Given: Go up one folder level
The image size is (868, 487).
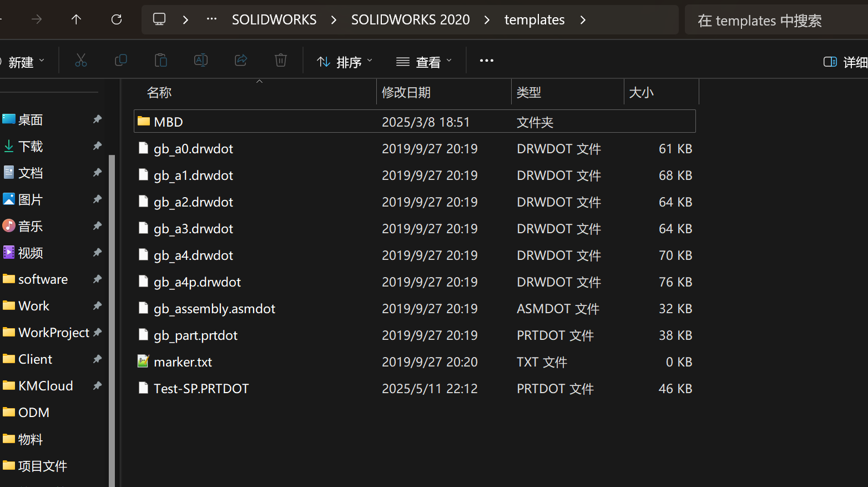Looking at the screenshot, I should coord(76,19).
